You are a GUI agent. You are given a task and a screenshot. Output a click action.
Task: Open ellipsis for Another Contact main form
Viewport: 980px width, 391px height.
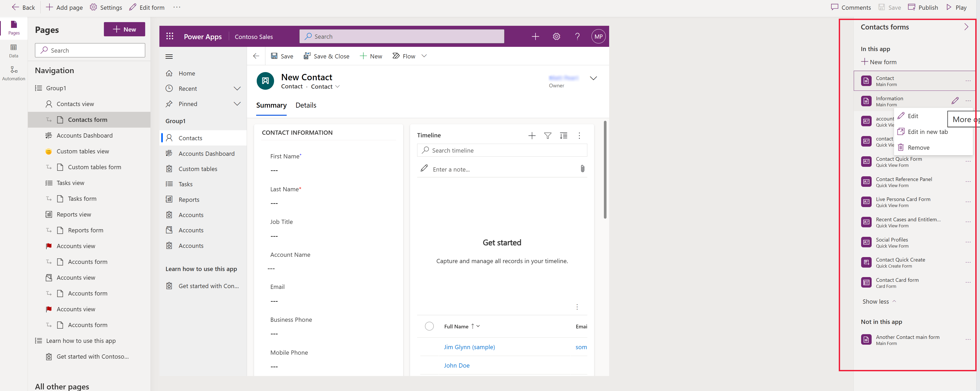coord(968,340)
